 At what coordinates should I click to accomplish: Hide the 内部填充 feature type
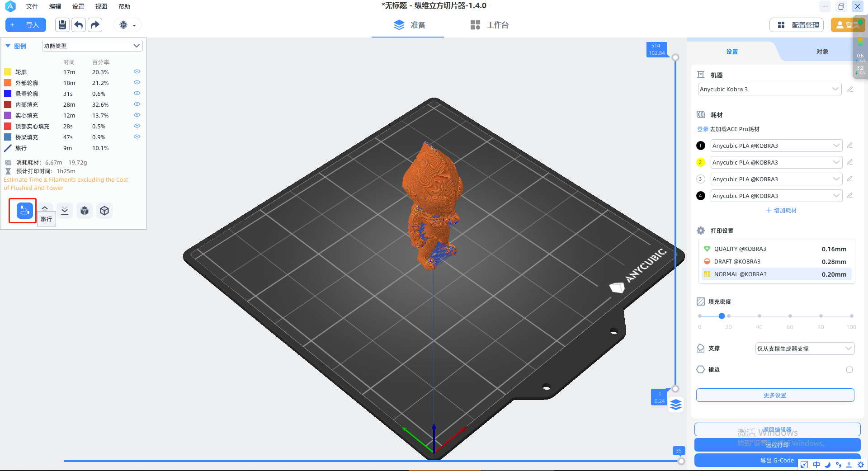[x=137, y=104]
